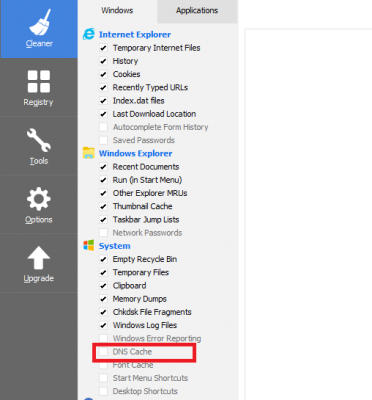
Task: Uncheck the Cookies checkbox
Action: pyautogui.click(x=103, y=74)
